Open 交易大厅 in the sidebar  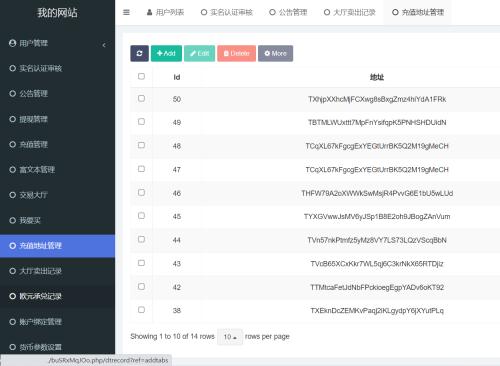pos(57,195)
